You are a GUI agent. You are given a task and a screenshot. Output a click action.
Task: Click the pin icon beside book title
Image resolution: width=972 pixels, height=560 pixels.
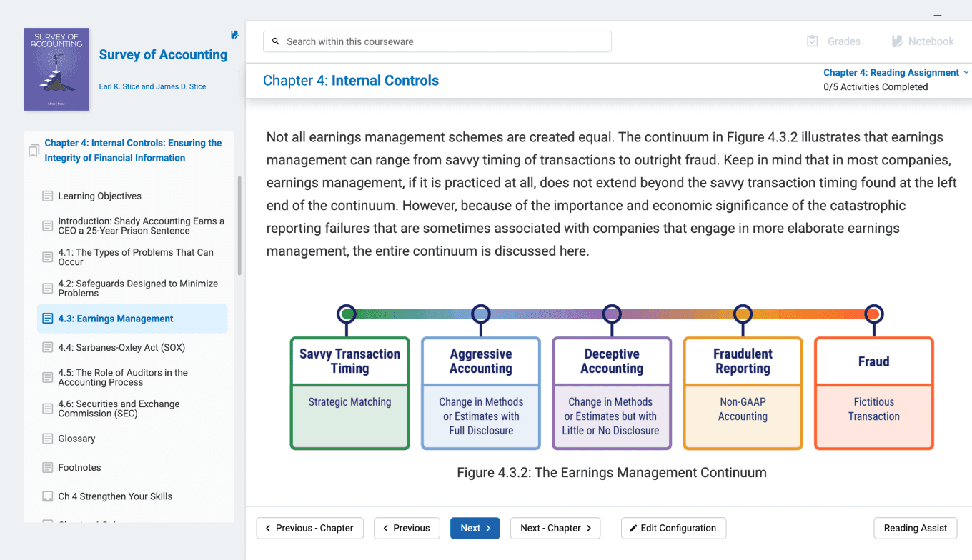point(234,34)
